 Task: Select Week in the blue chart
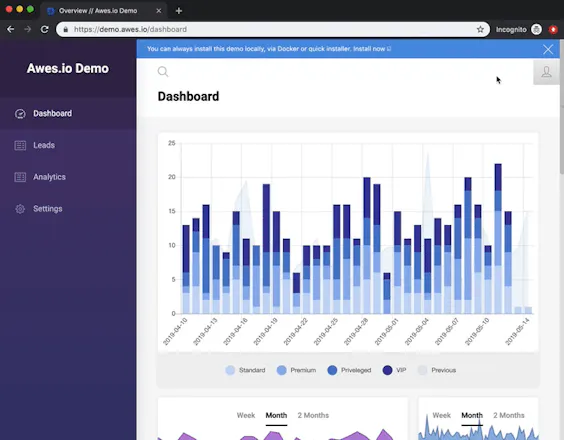pyautogui.click(x=441, y=416)
